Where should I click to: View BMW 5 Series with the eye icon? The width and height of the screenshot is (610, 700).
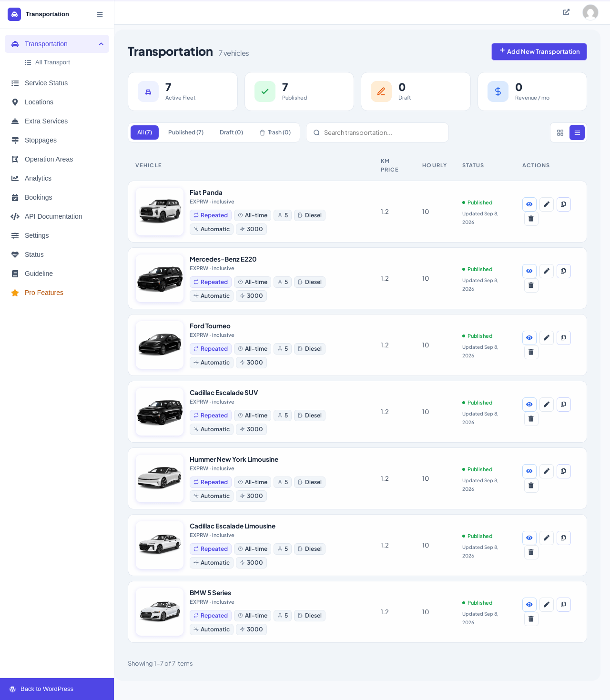pyautogui.click(x=529, y=605)
